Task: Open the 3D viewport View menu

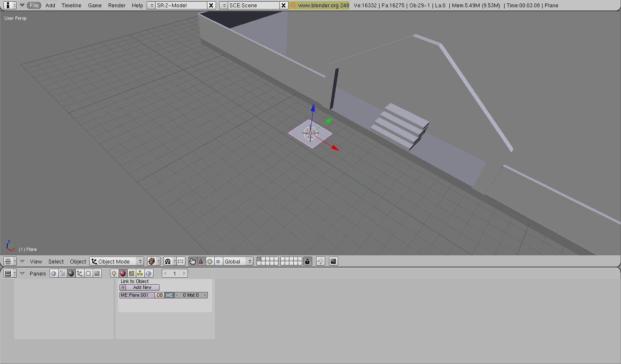Action: pos(36,261)
